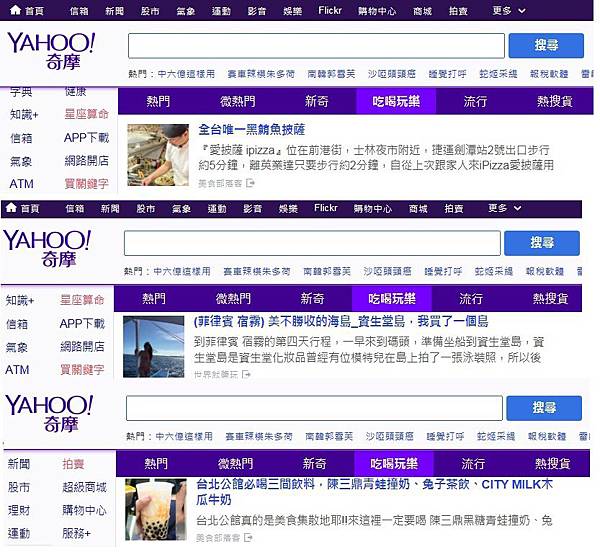Image resolution: width=600 pixels, height=552 pixels.
Task: Click the 搜尋 button above the 台北公館 drinks article
Action: [x=544, y=408]
